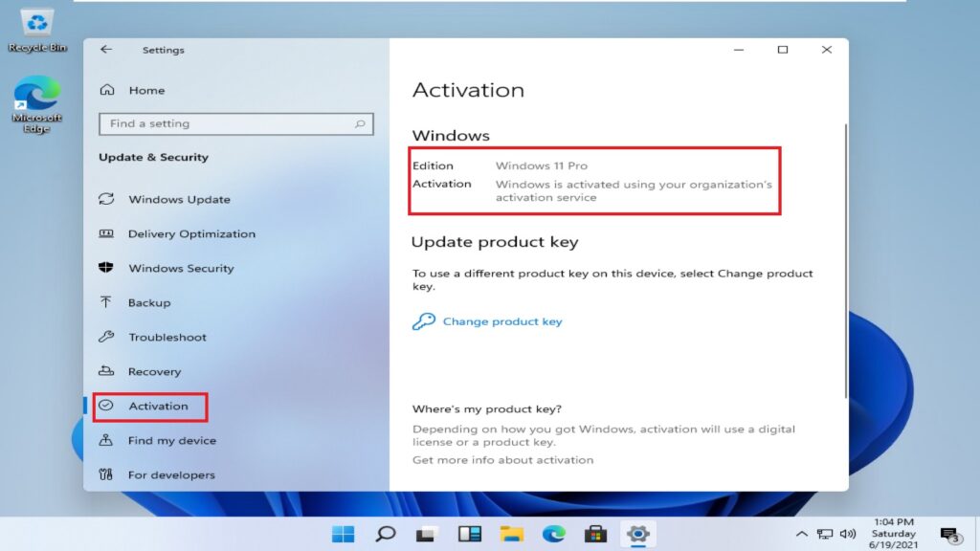The image size is (980, 551).
Task: Launch File Explorer from the taskbar
Action: point(511,534)
